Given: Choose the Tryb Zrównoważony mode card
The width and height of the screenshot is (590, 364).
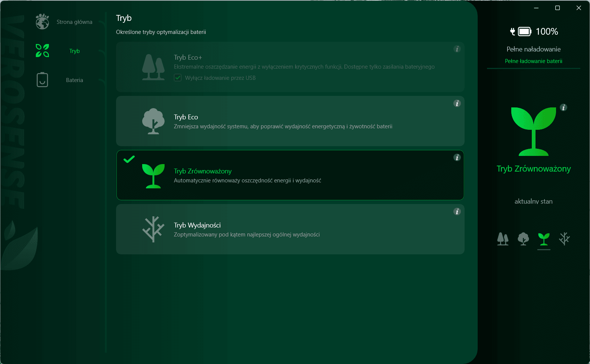Looking at the screenshot, I should [290, 175].
